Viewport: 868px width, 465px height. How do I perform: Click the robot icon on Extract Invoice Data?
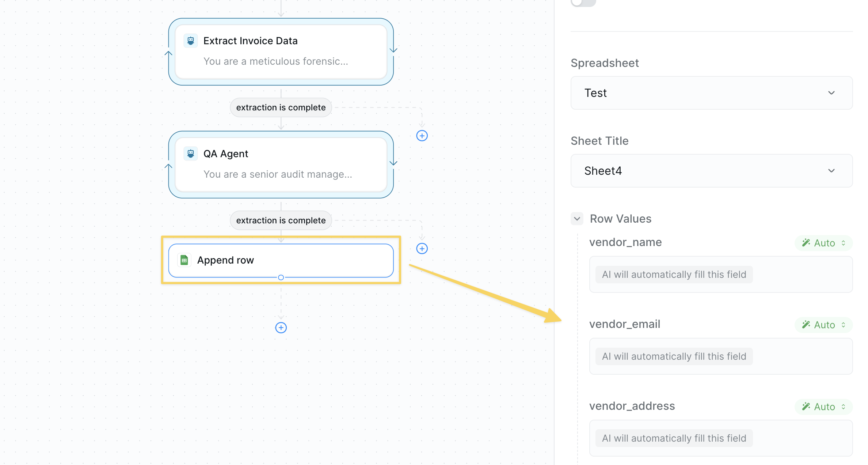click(x=190, y=41)
